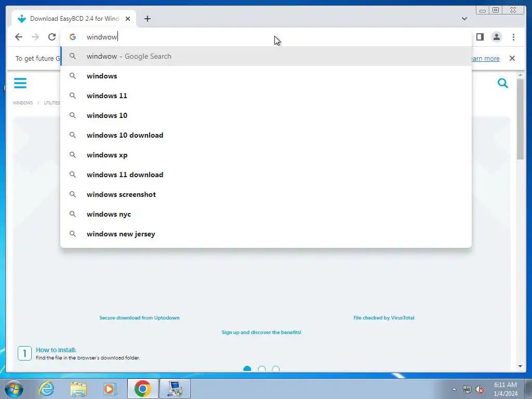
Task: Open the tab search dropdown chevron
Action: [x=464, y=19]
